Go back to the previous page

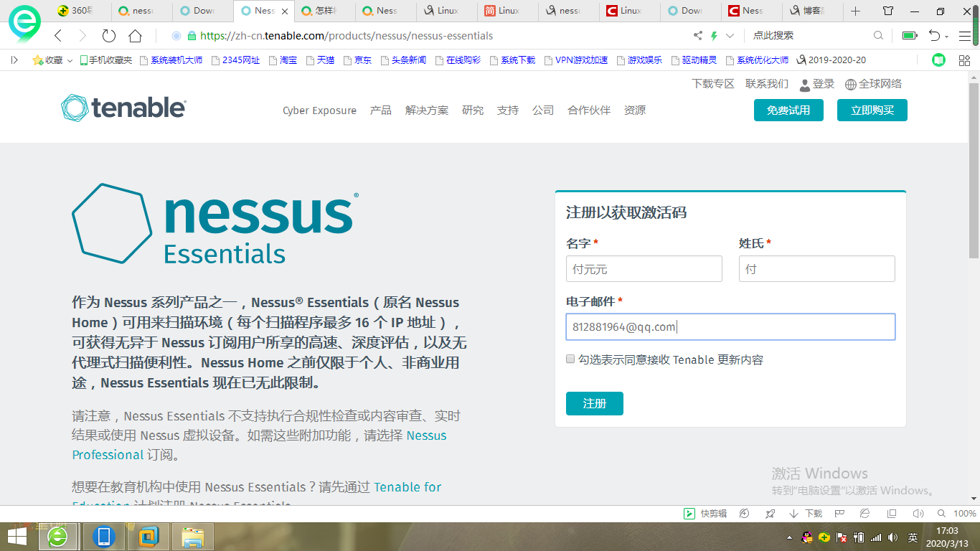pyautogui.click(x=59, y=36)
